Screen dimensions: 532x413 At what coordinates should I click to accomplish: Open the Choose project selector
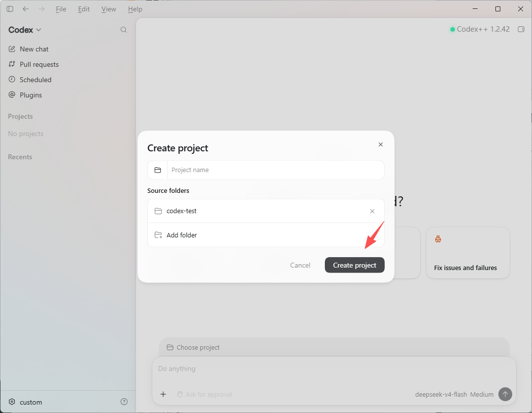pos(193,347)
